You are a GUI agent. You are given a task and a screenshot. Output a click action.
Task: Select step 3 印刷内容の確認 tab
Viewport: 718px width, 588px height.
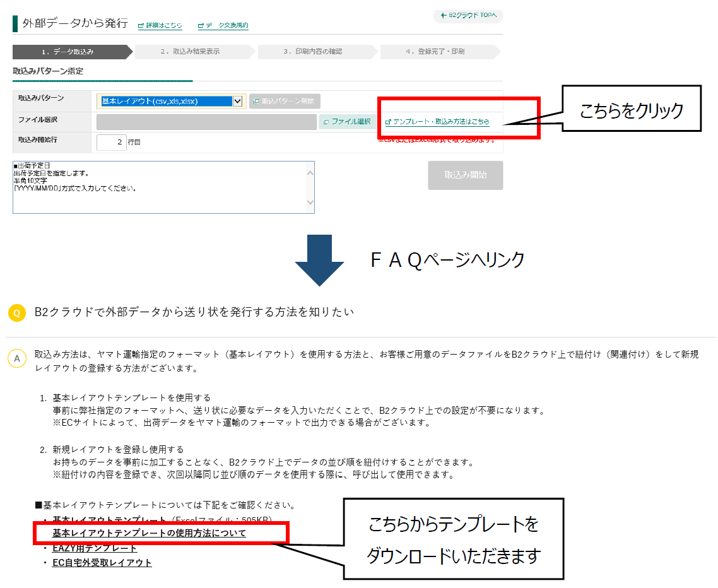tap(317, 52)
